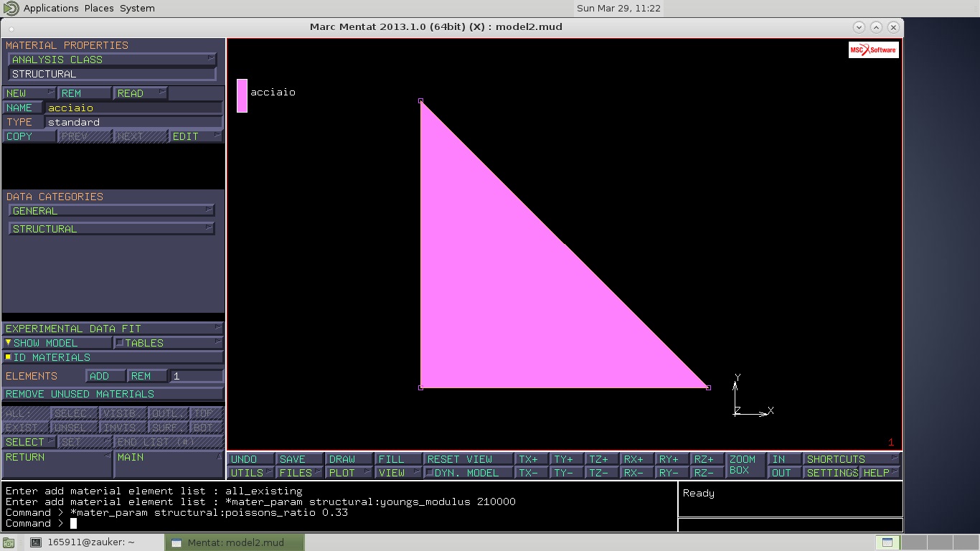Click FILL view button
This screenshot has width=980, height=551.
pos(399,459)
